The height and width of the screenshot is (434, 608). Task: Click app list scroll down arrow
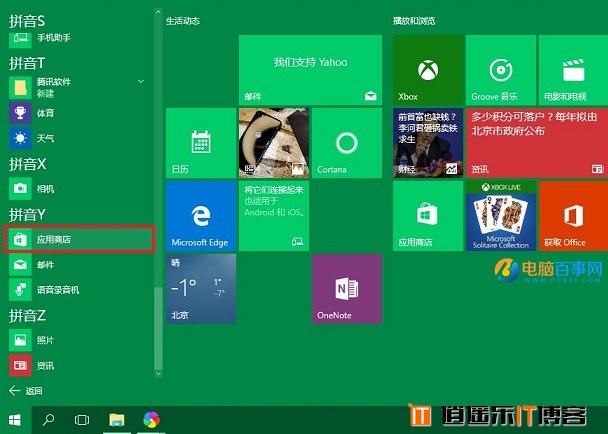pos(158,373)
